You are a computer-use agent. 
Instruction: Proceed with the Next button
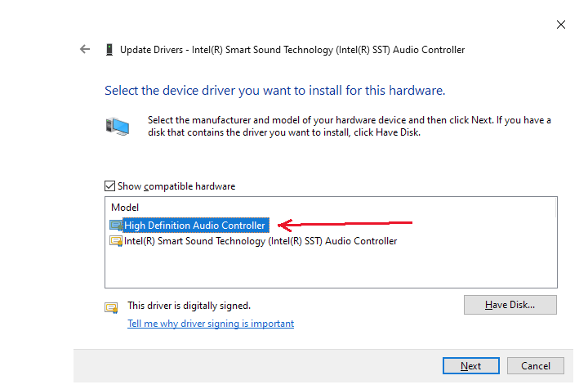coord(470,366)
